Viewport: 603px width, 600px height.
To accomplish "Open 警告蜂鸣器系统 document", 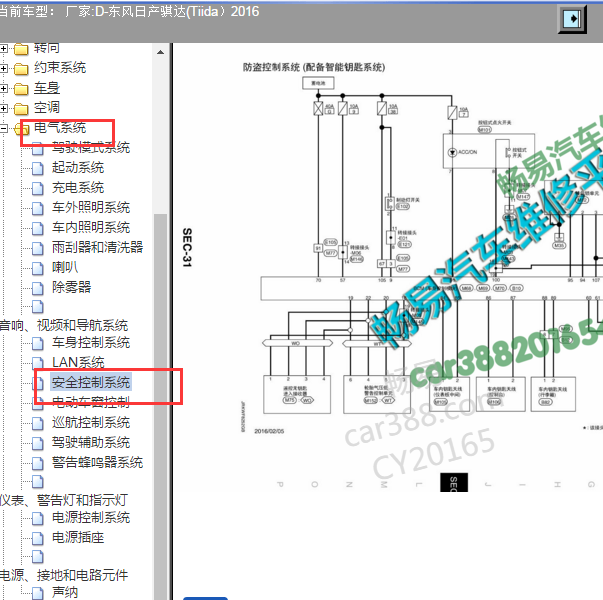I will pyautogui.click(x=98, y=463).
